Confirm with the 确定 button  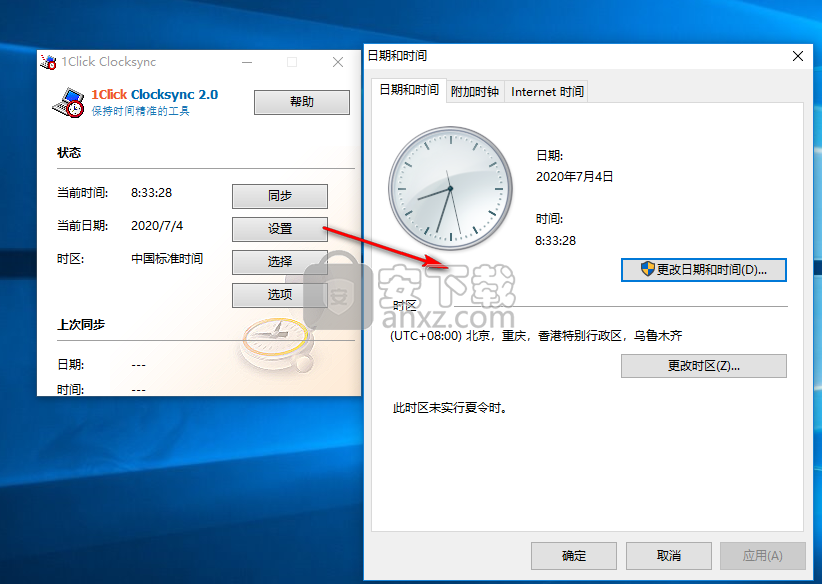[574, 556]
